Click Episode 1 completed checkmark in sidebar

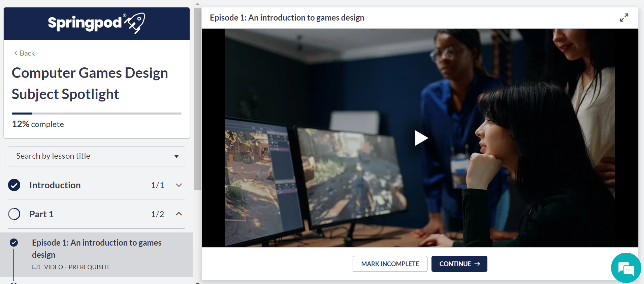coord(14,243)
